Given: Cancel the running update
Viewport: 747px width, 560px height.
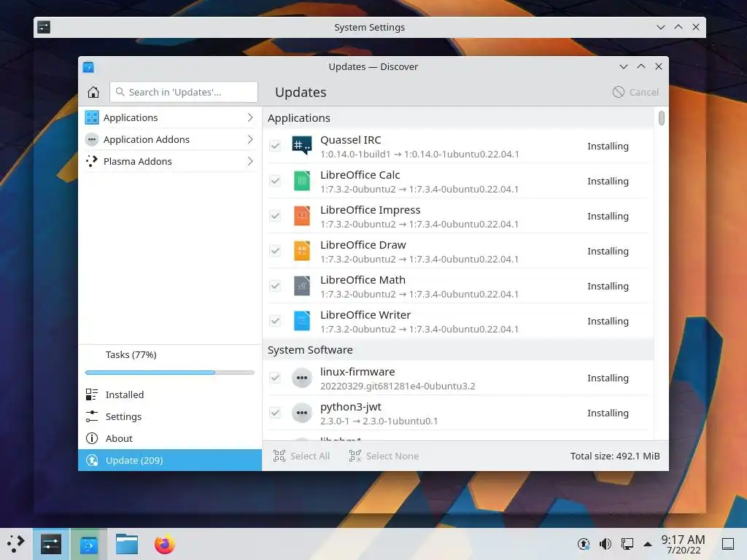Looking at the screenshot, I should (x=635, y=92).
